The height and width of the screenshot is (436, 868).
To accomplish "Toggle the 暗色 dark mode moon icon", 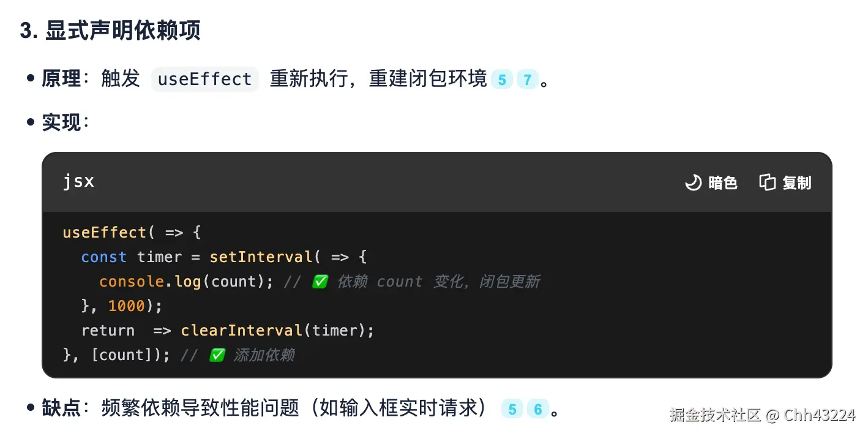I will pos(693,182).
